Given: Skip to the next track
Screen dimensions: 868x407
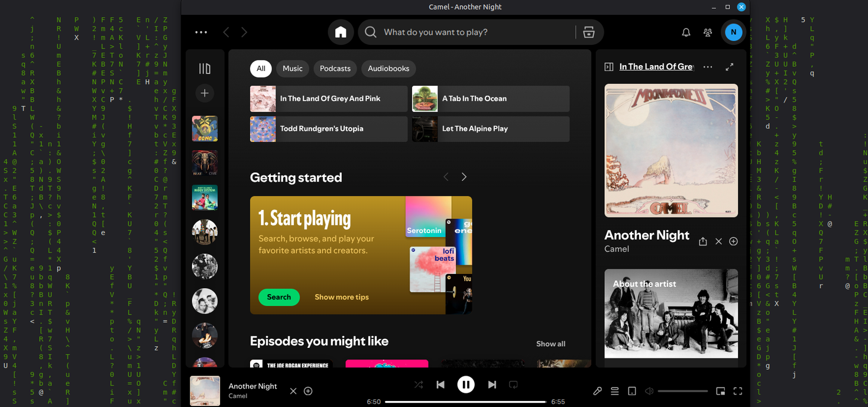Looking at the screenshot, I should 491,385.
